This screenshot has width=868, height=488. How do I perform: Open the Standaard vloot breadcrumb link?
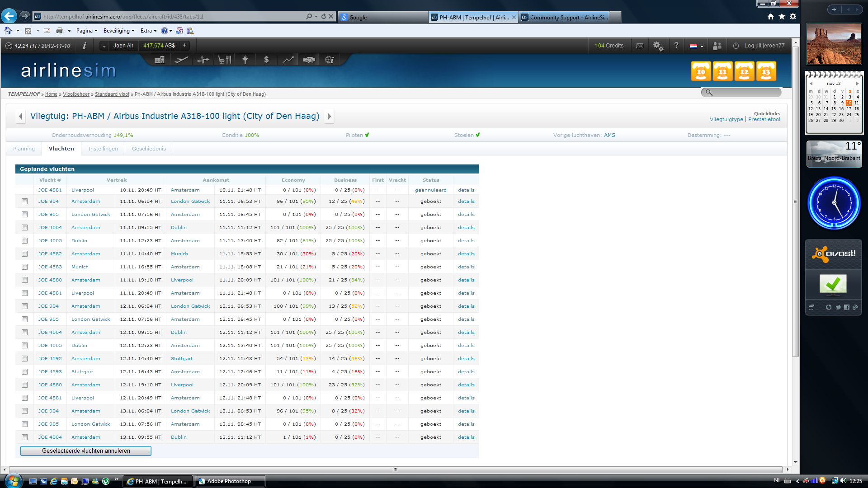point(112,94)
